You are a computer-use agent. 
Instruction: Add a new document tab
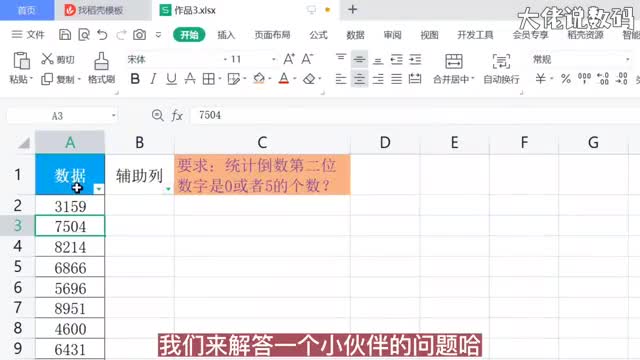click(353, 10)
